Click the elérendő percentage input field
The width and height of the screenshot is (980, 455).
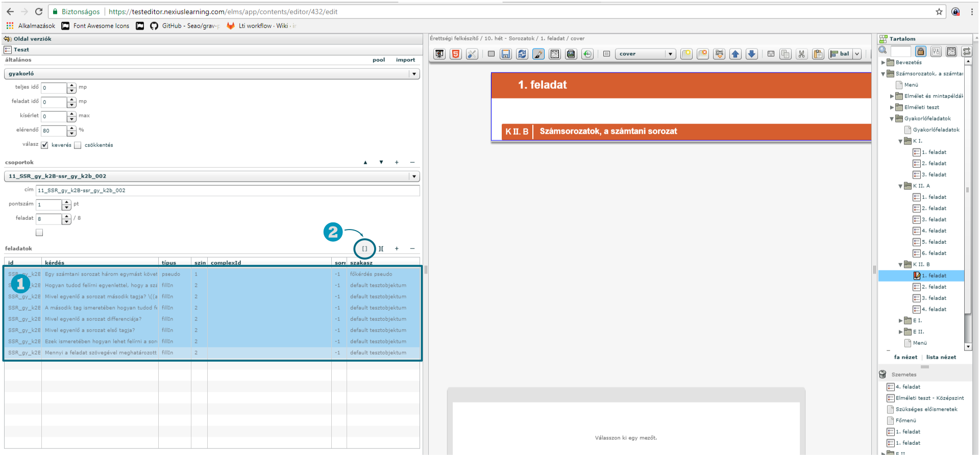coord(54,131)
